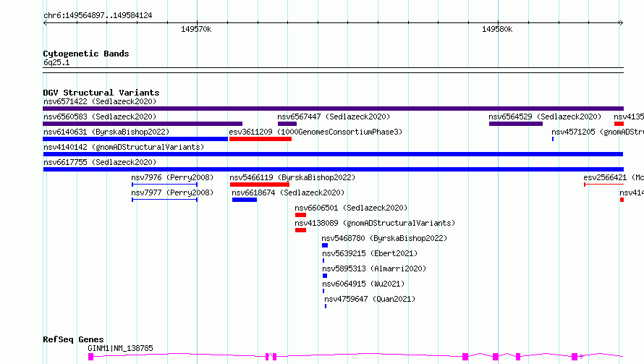
Task: Click the blue bar under nsv6140631
Action: tap(135, 139)
